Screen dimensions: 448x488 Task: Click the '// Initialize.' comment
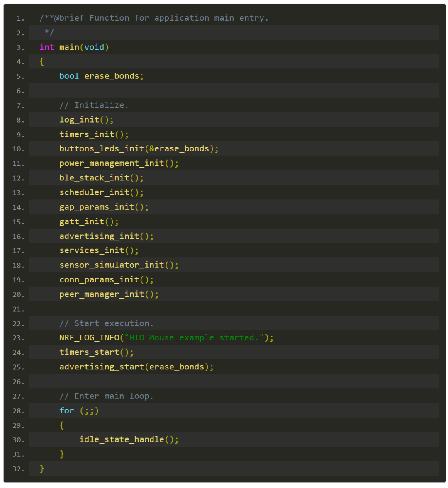(x=94, y=105)
